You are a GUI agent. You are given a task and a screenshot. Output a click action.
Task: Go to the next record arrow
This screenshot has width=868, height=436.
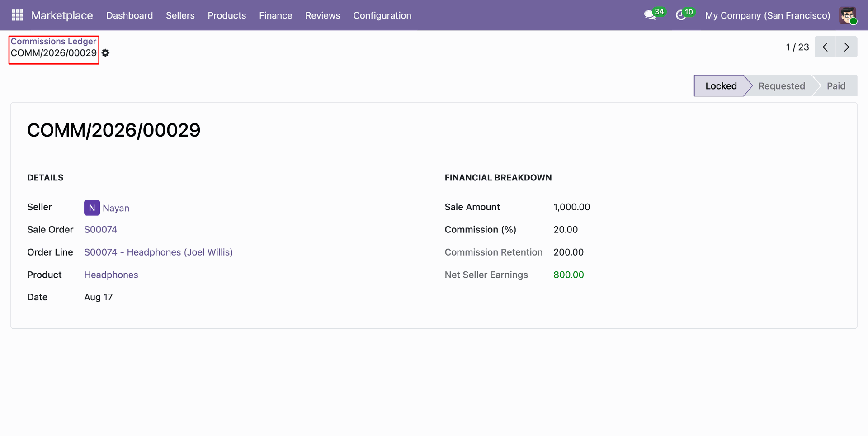click(x=847, y=47)
